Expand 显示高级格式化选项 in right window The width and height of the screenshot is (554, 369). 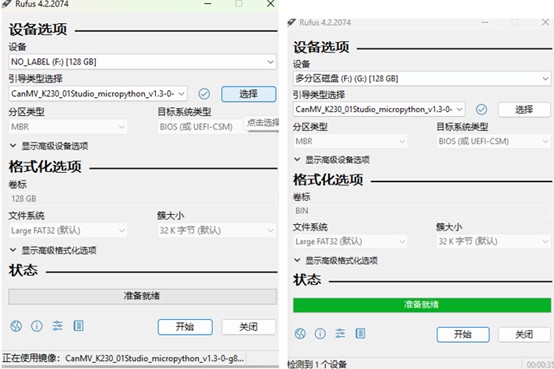click(336, 261)
